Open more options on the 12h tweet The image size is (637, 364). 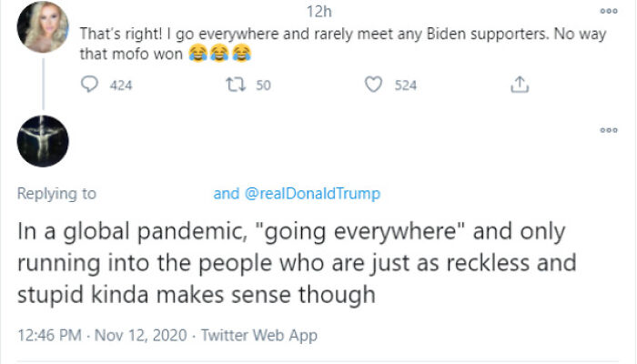tap(609, 11)
